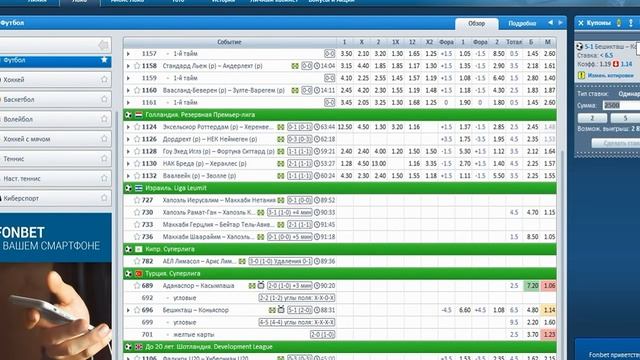Open Fonbet smartphone promo banner
Viewport: 640px width, 360px height.
56,286
